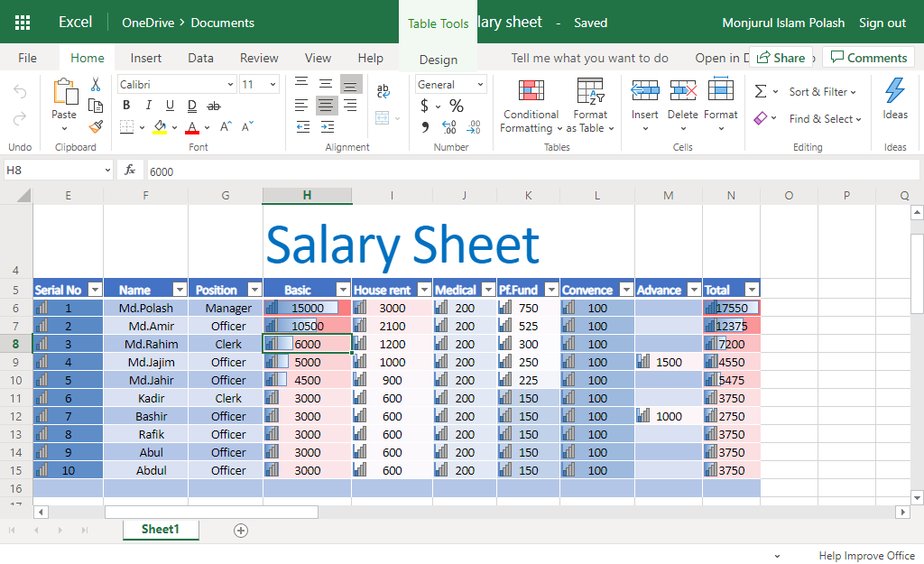The width and height of the screenshot is (924, 564).
Task: Click the Sign out link
Action: (x=882, y=23)
